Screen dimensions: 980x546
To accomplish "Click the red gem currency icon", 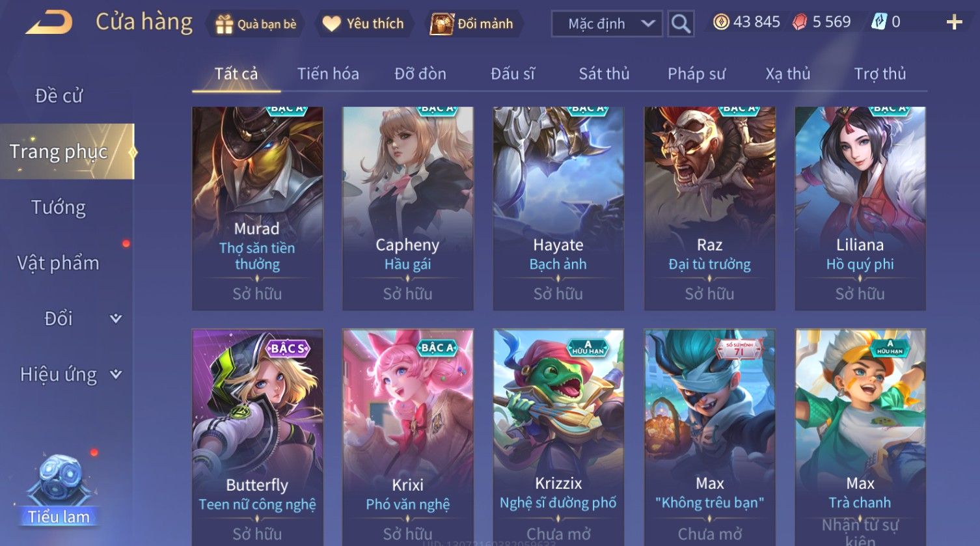I will (x=800, y=22).
